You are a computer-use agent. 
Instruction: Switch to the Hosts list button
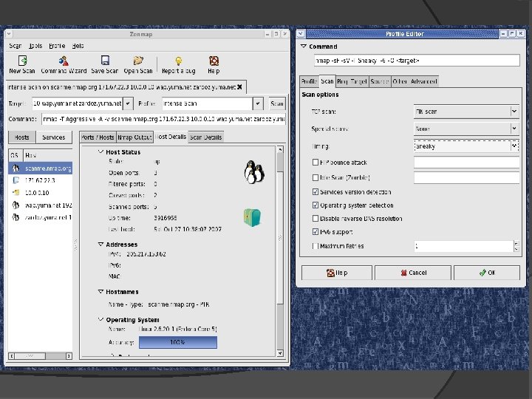21,137
